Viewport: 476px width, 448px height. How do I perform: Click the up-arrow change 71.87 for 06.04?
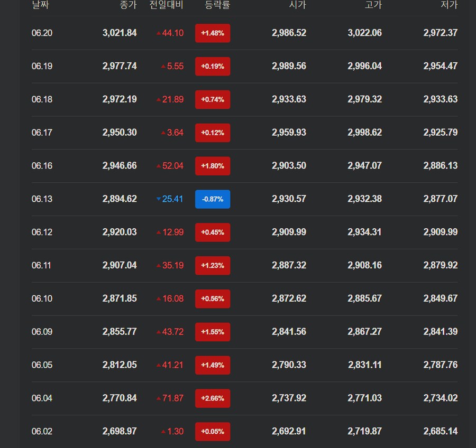point(170,398)
